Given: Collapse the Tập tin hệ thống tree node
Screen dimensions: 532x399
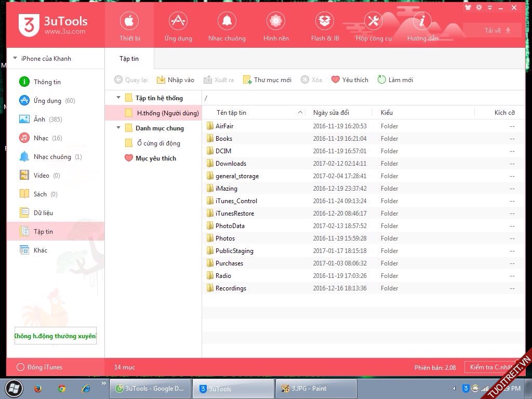Looking at the screenshot, I should pyautogui.click(x=118, y=98).
